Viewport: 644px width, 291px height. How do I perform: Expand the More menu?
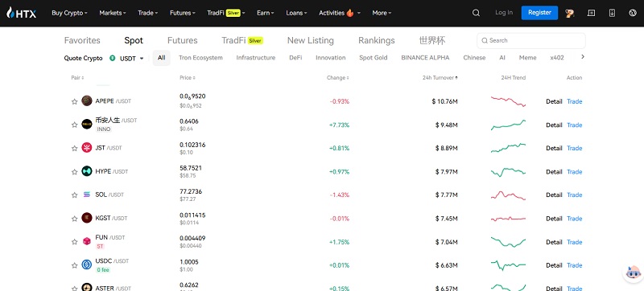tap(382, 13)
